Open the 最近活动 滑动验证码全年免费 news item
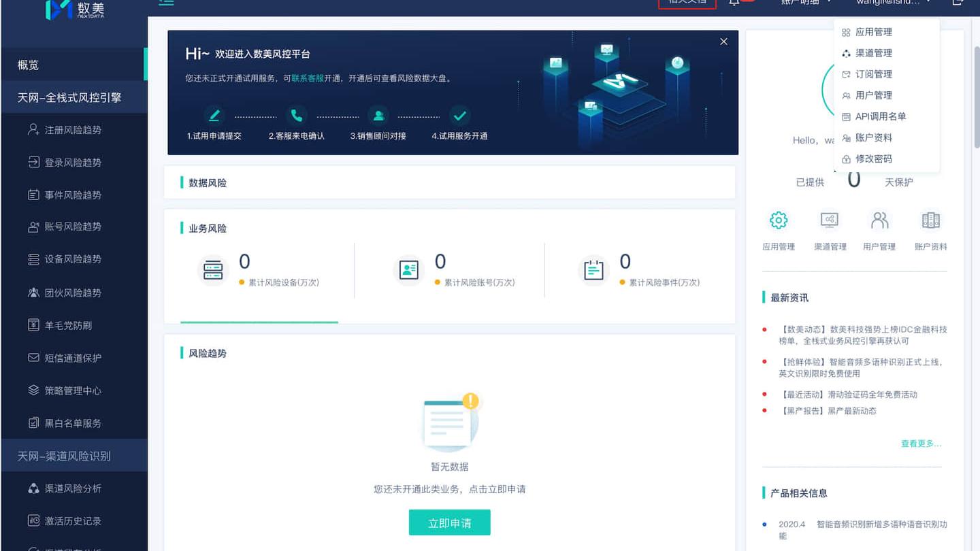Viewport: 980px width, 551px height. click(848, 395)
